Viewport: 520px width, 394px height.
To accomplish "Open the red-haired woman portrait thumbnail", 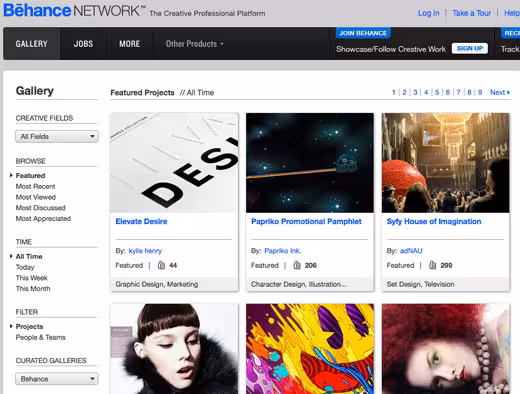I will click(445, 349).
